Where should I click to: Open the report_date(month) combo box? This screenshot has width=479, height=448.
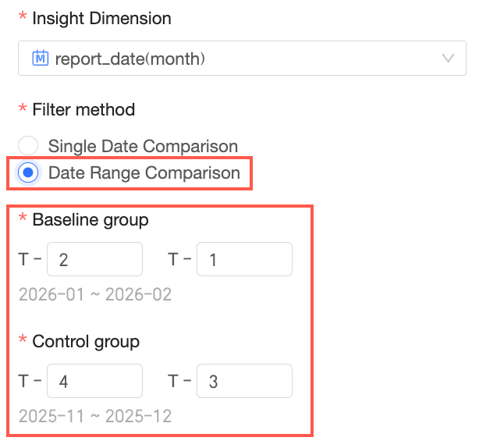(234, 58)
